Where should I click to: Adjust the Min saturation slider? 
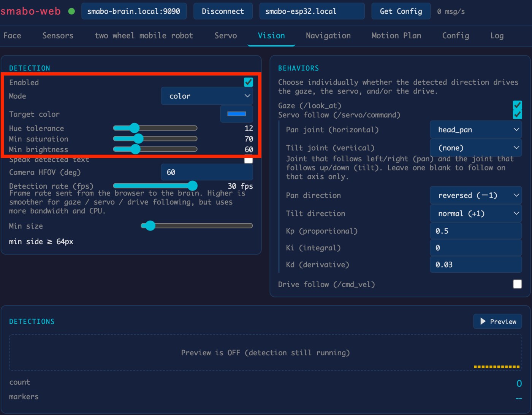[x=155, y=138]
